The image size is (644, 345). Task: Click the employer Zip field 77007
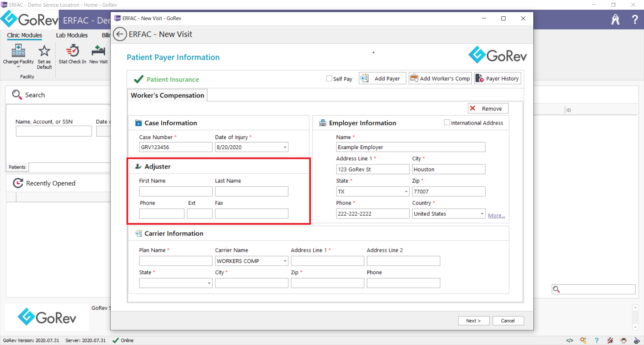tap(448, 192)
